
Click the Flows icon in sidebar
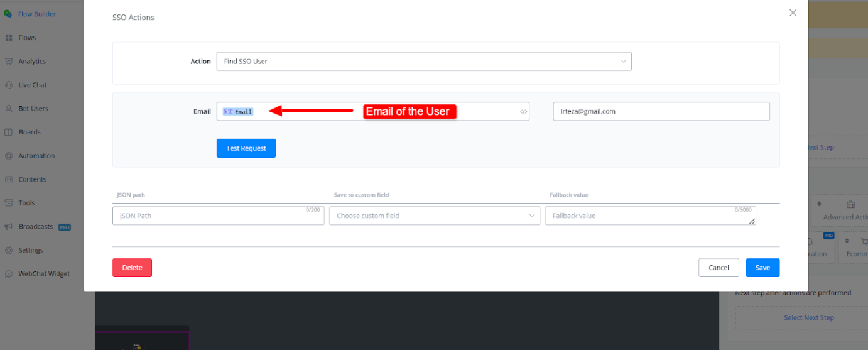point(9,38)
